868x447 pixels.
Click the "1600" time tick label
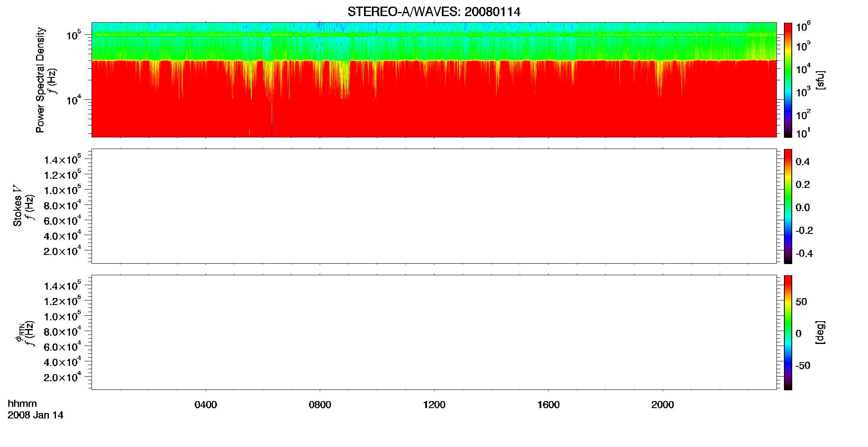(x=548, y=405)
